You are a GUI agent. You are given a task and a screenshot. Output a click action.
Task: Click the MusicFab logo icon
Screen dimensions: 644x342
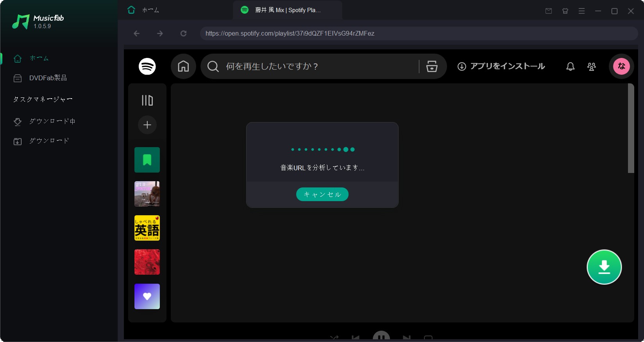click(21, 22)
